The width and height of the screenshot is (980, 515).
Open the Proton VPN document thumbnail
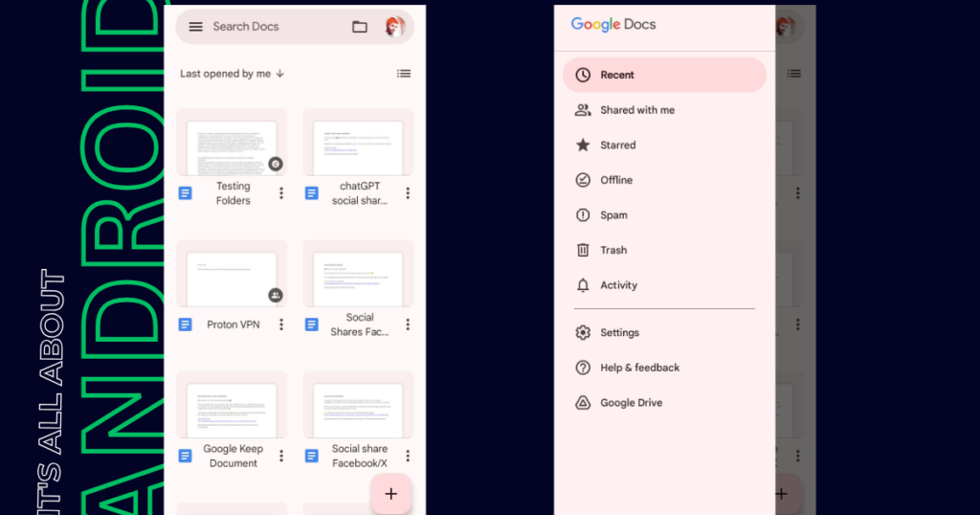[x=232, y=274]
